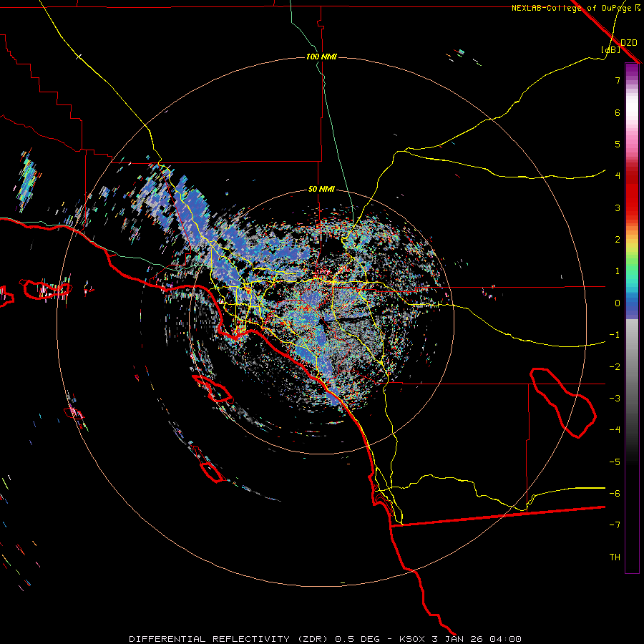Click the "-6" value on the color scale
Screen dimensions: 644x644
click(615, 494)
